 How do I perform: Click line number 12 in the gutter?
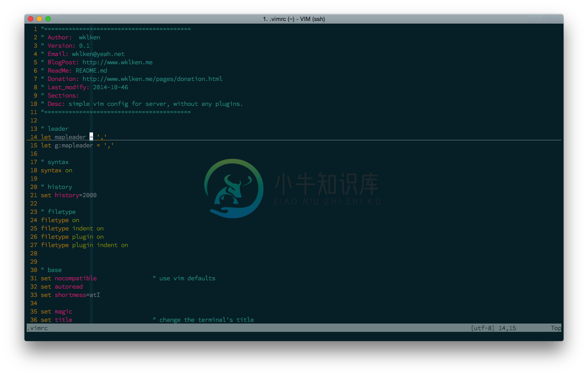(34, 120)
